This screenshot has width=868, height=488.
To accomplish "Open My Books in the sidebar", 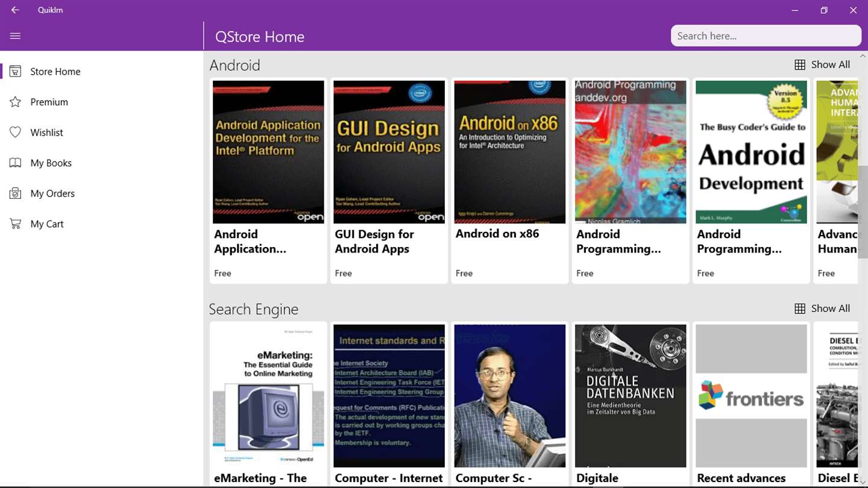I will pos(101,163).
